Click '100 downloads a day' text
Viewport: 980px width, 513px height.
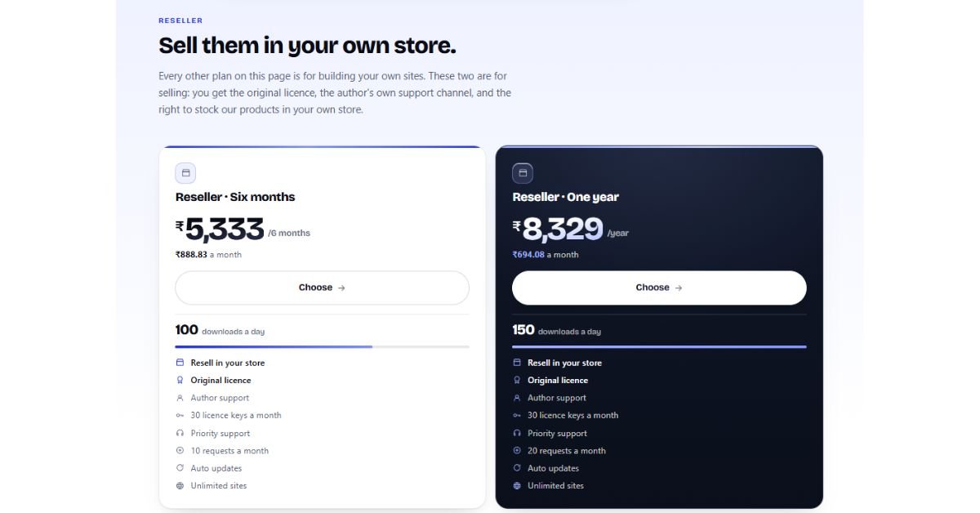click(220, 330)
